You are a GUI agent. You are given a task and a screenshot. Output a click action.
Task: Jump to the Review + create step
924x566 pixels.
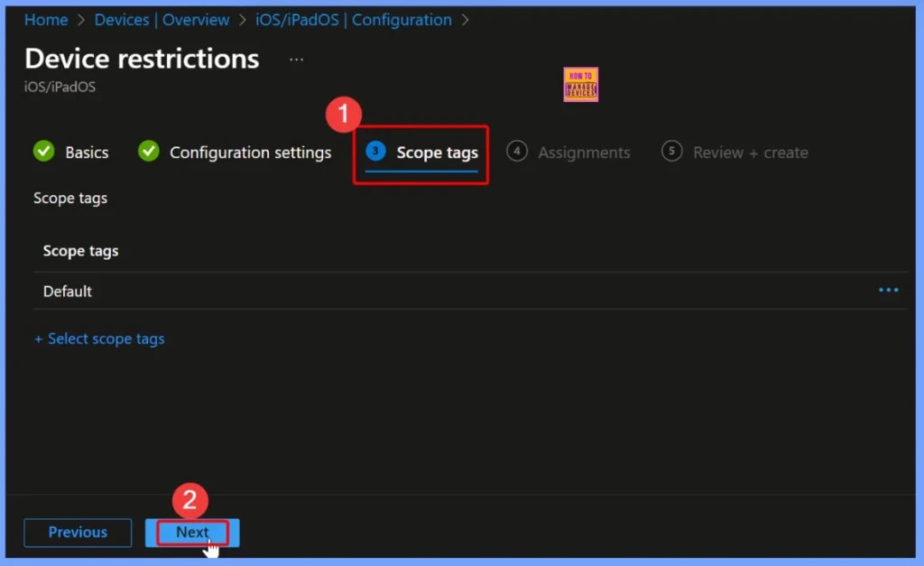pyautogui.click(x=750, y=153)
